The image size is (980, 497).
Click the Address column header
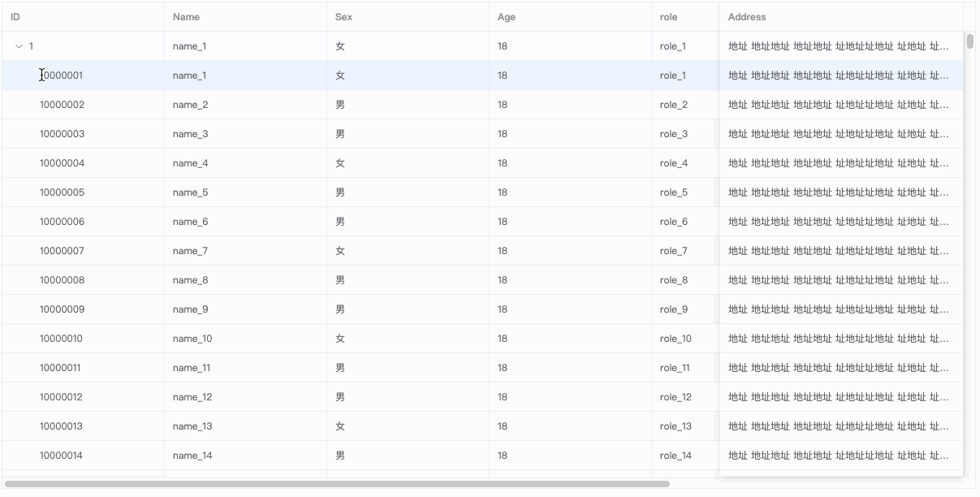(841, 17)
